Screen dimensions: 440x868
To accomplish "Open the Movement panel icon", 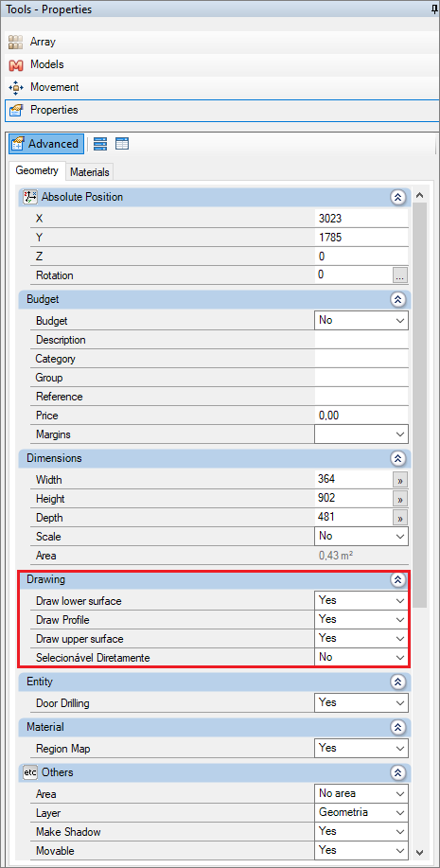I will (16, 87).
